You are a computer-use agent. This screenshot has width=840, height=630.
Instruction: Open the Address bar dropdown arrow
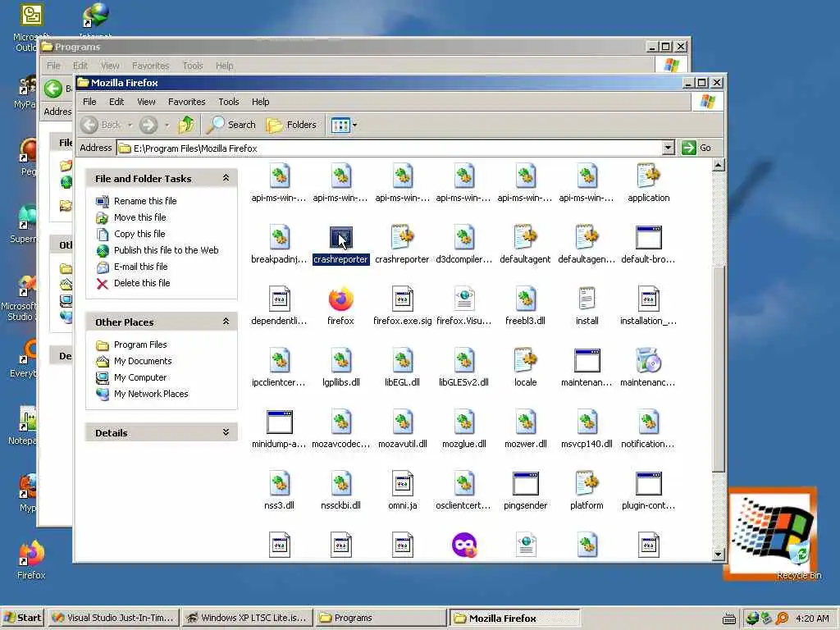(x=668, y=148)
